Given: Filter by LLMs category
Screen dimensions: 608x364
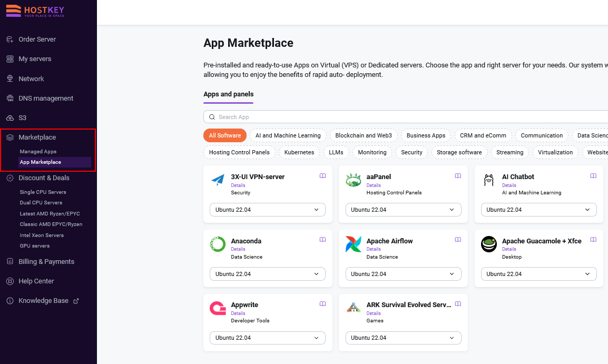Looking at the screenshot, I should click(x=336, y=152).
